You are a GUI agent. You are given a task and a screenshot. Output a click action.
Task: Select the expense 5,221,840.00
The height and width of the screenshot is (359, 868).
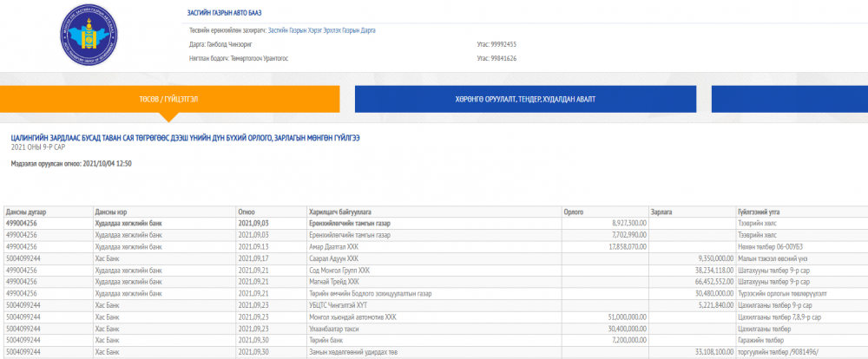[716, 305]
